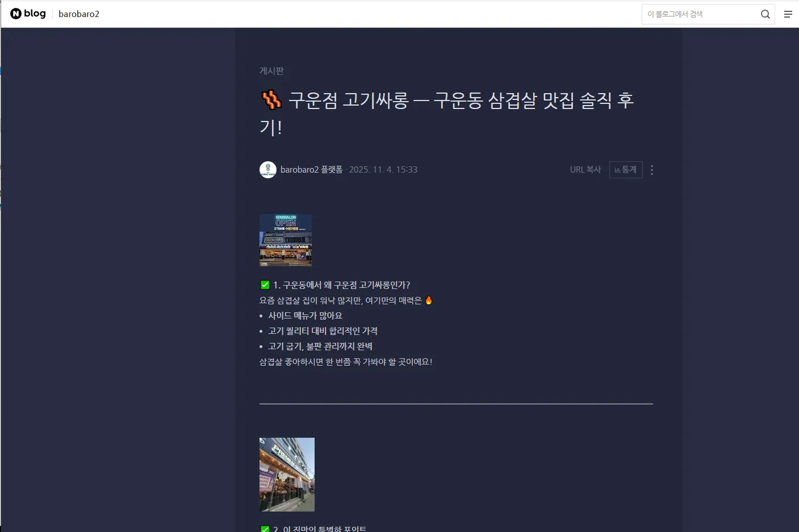
Task: Click the Naver blog N logo
Action: (16, 14)
